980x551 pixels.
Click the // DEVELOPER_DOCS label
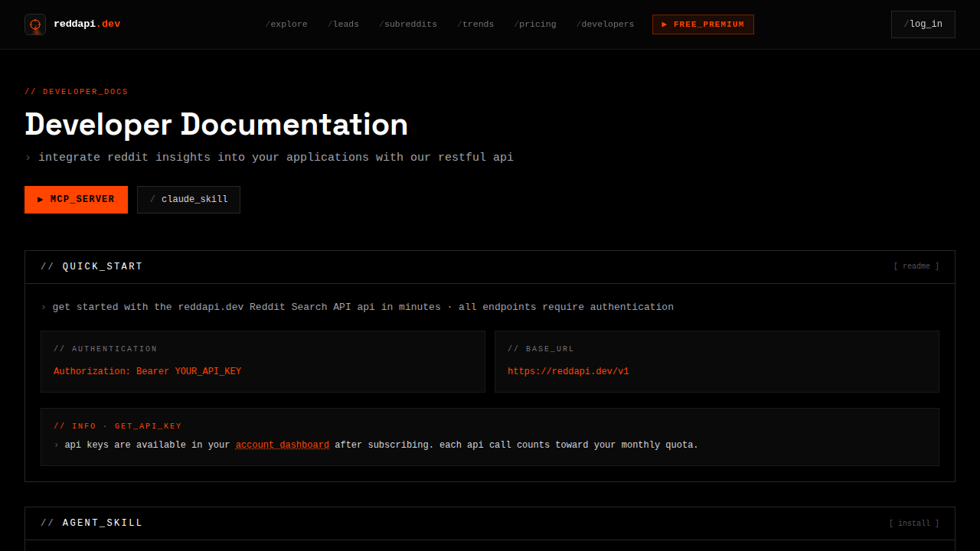(x=77, y=92)
